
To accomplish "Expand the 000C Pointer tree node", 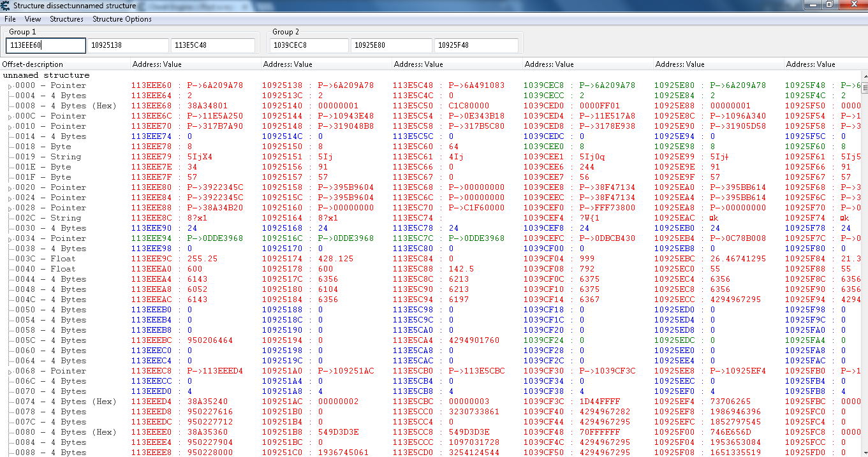I will point(10,117).
